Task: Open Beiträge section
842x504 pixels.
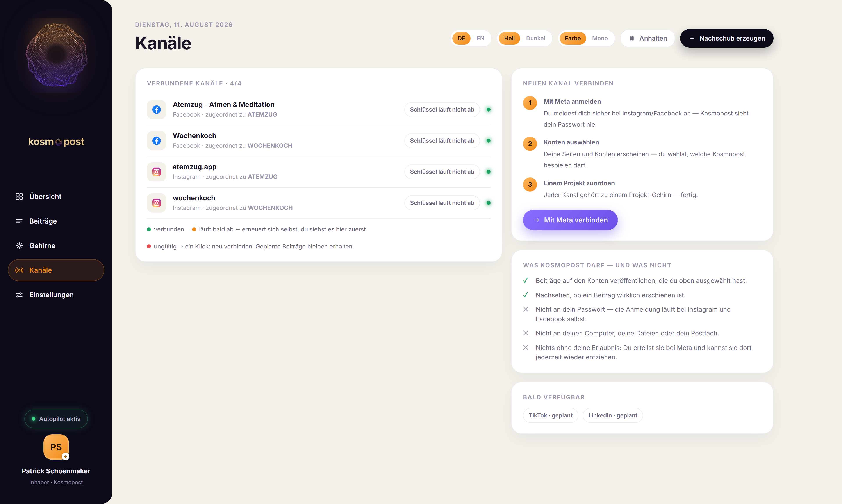Action: click(56, 221)
